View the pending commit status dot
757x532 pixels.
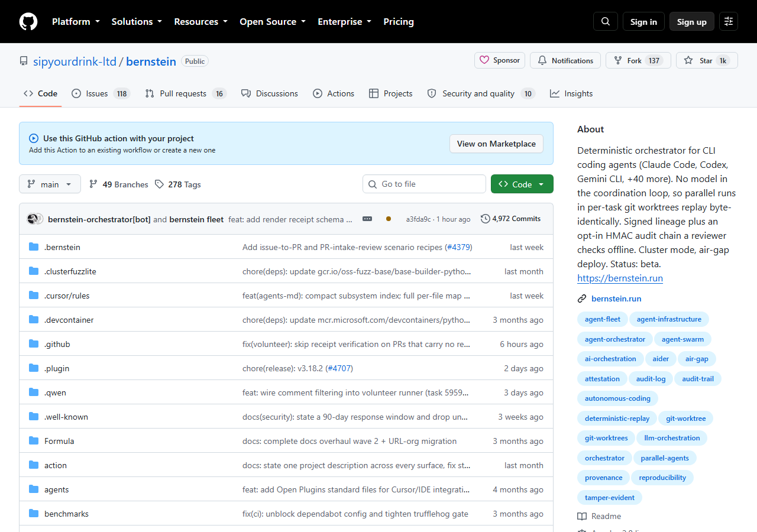388,219
